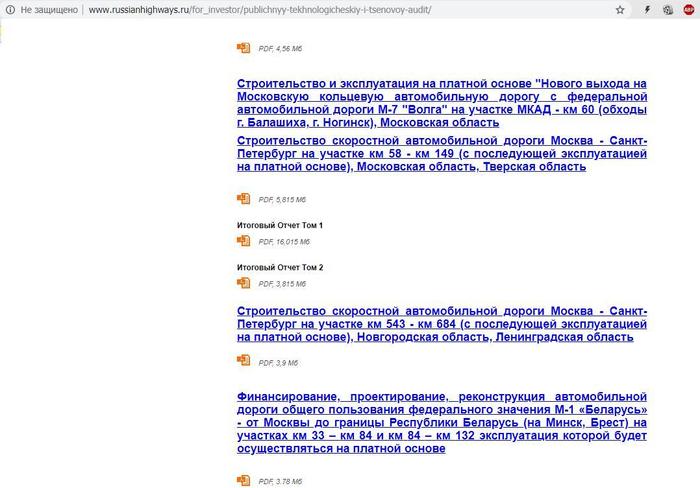Click the 'PDF, 5,815 Мб' file size label
This screenshot has height=488, width=700.
click(x=282, y=200)
